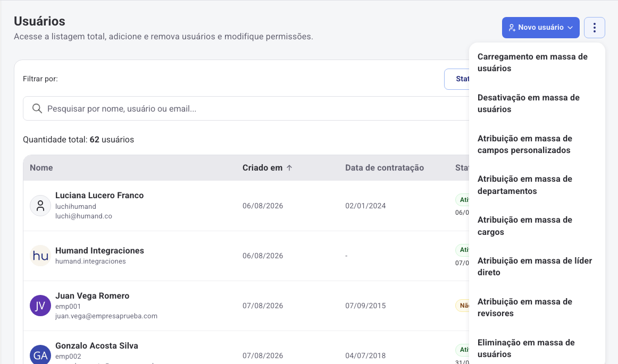Open the Status filter button
Viewport: 618px width, 364px height.
457,79
